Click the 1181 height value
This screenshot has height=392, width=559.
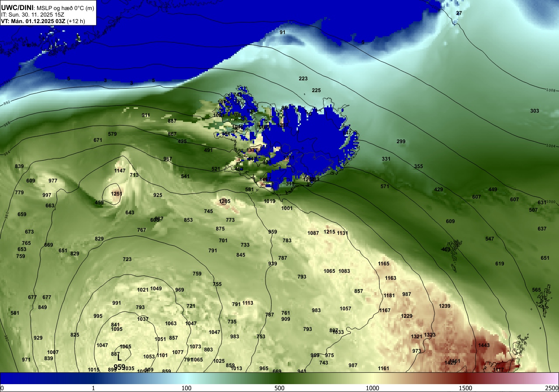(389, 296)
